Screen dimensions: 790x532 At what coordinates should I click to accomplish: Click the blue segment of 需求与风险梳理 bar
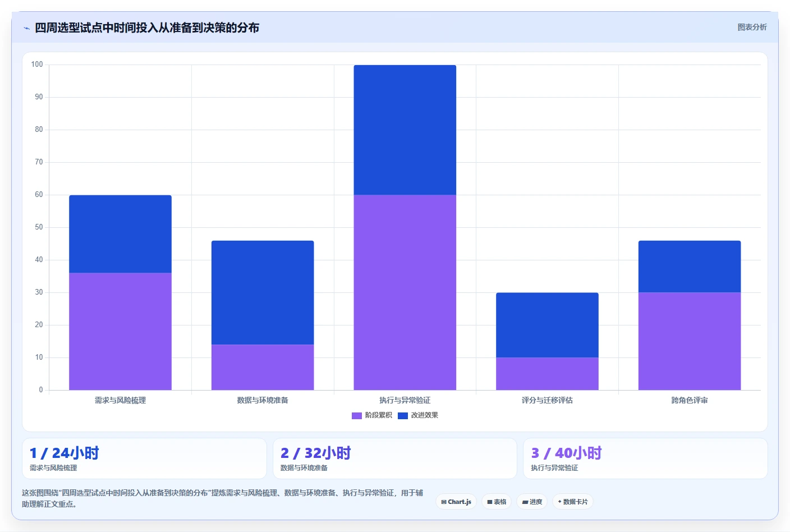(120, 234)
